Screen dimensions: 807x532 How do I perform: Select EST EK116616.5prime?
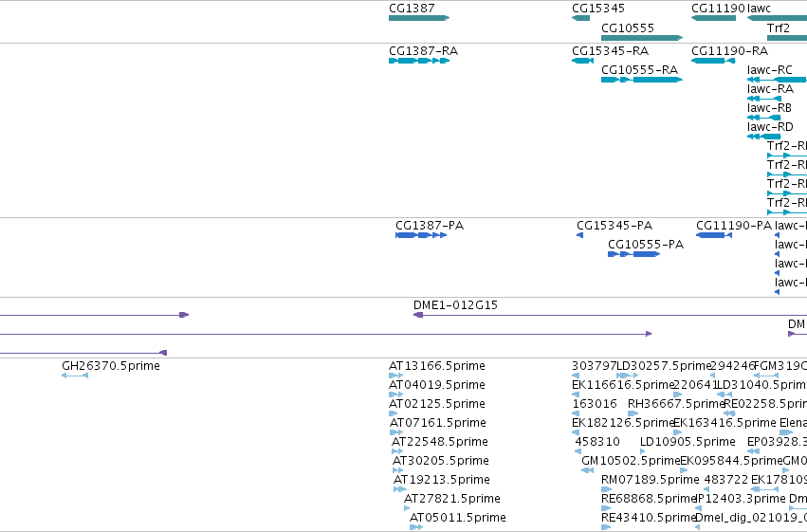(623, 385)
